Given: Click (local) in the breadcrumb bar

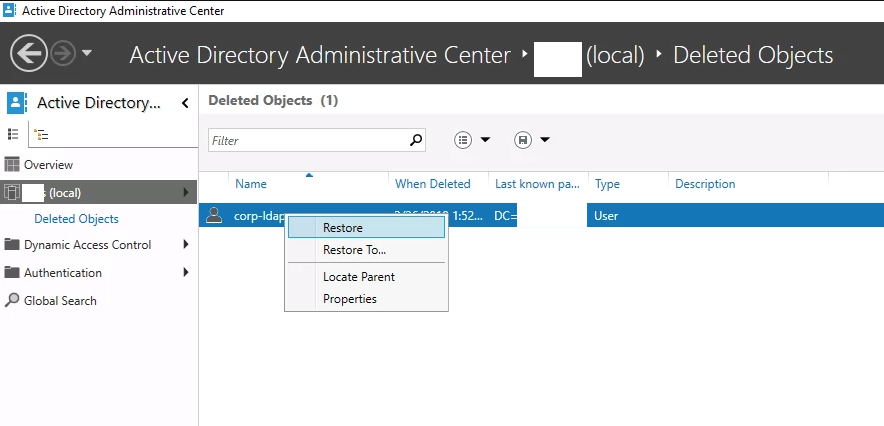Looking at the screenshot, I should point(615,55).
